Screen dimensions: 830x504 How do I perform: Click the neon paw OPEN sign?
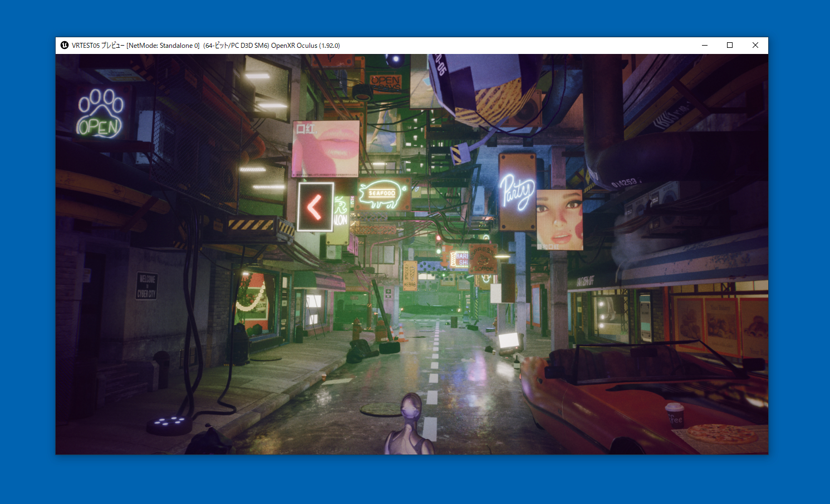(x=100, y=114)
